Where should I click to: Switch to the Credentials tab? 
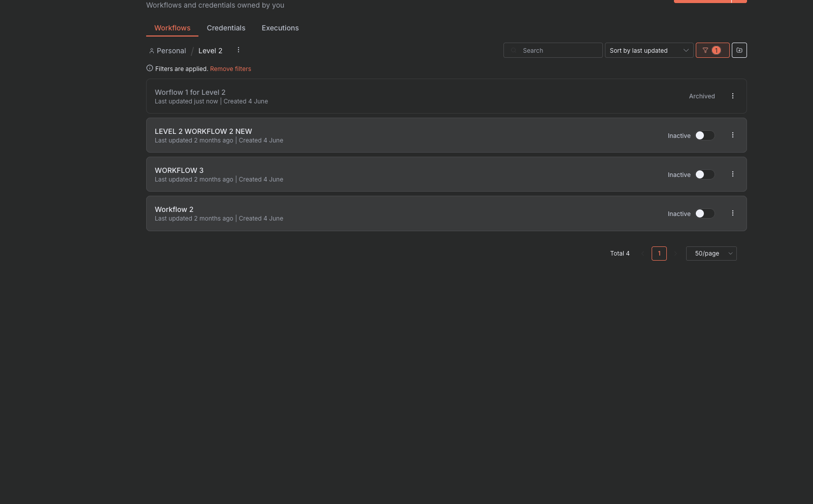[226, 28]
